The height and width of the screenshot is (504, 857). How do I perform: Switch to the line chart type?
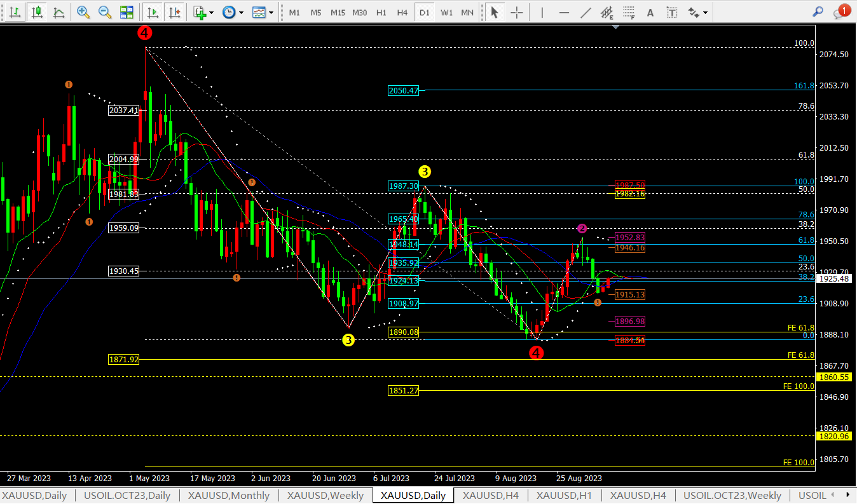click(x=58, y=12)
